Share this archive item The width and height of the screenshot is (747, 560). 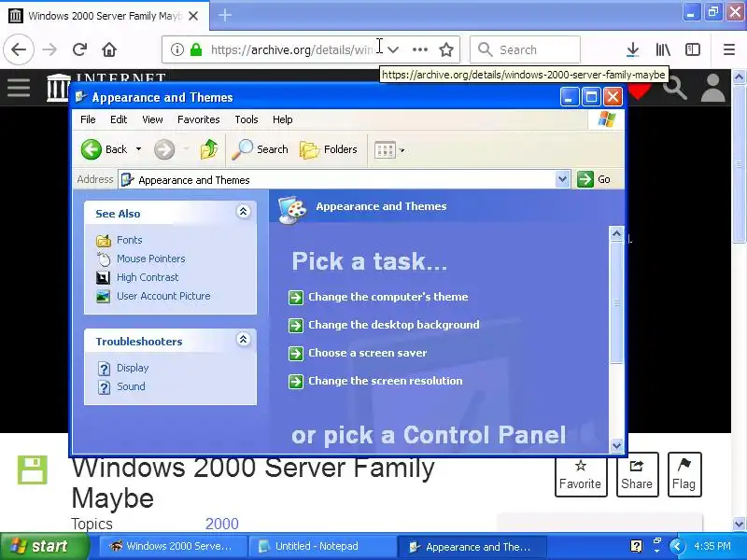[637, 475]
